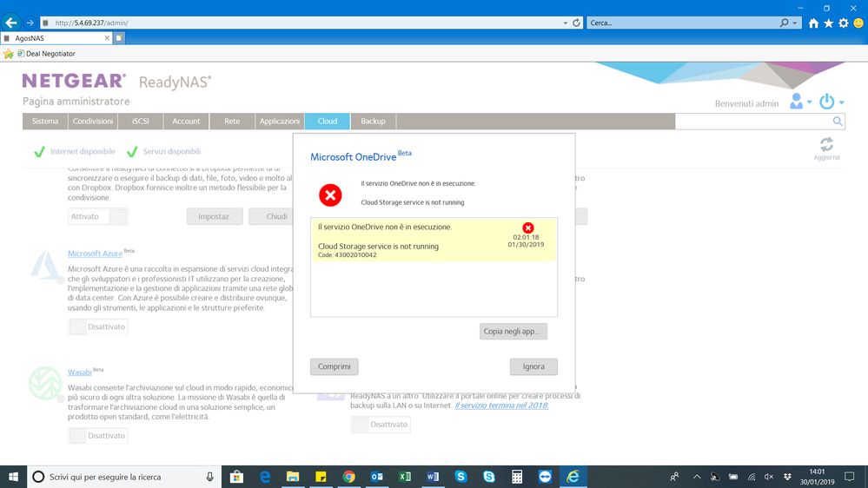Screen dimensions: 868x488
Task: Go back with the browser back arrow
Action: [11, 23]
